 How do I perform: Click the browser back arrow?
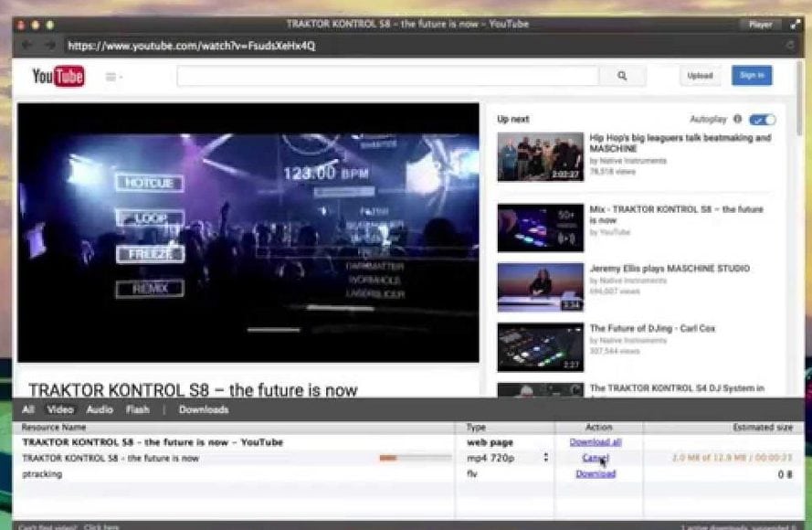(x=26, y=46)
